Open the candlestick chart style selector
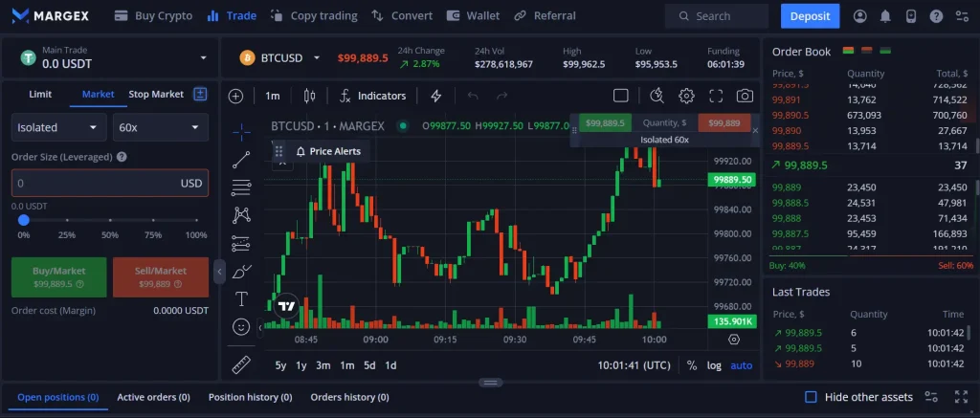Image resolution: width=980 pixels, height=418 pixels. coord(308,96)
